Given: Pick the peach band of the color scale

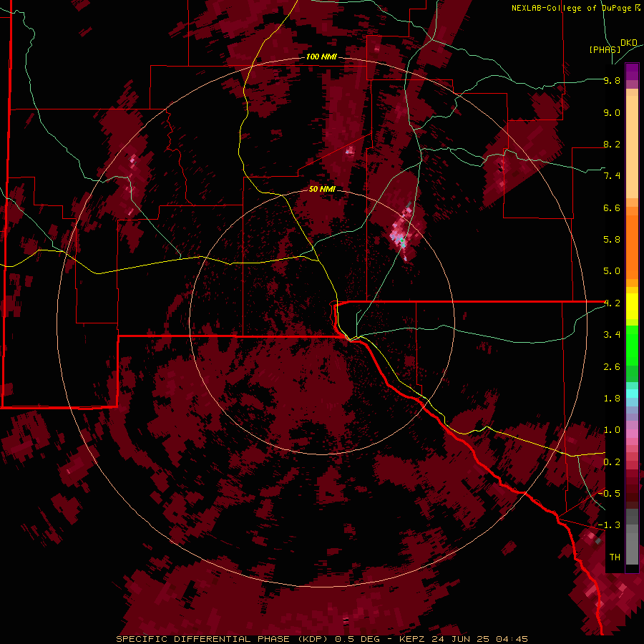Looking at the screenshot, I should click(x=632, y=144).
